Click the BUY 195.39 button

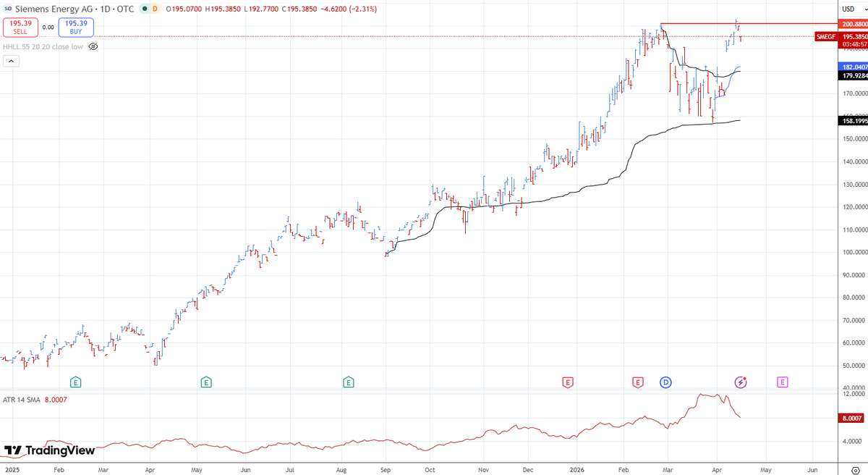click(x=76, y=27)
